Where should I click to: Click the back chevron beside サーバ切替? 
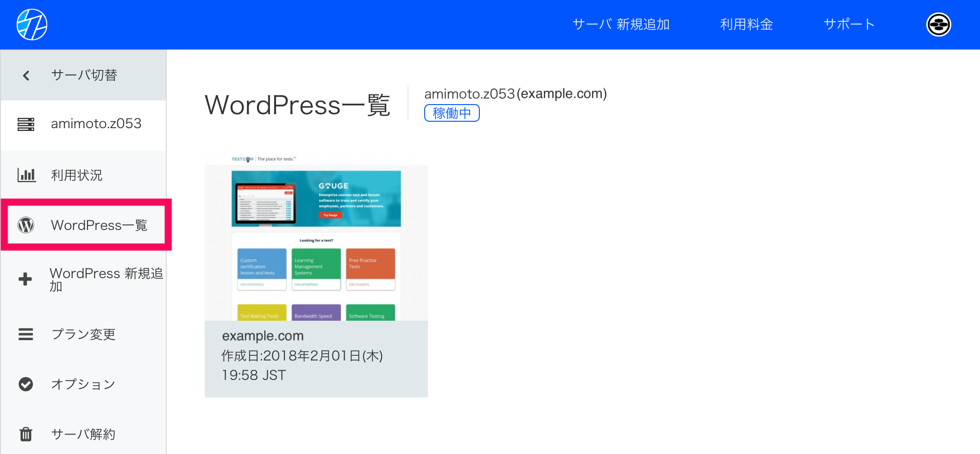click(x=26, y=75)
